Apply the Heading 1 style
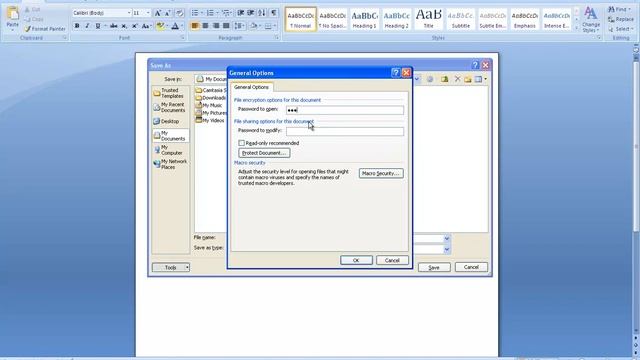640x360 pixels. pyautogui.click(x=364, y=19)
